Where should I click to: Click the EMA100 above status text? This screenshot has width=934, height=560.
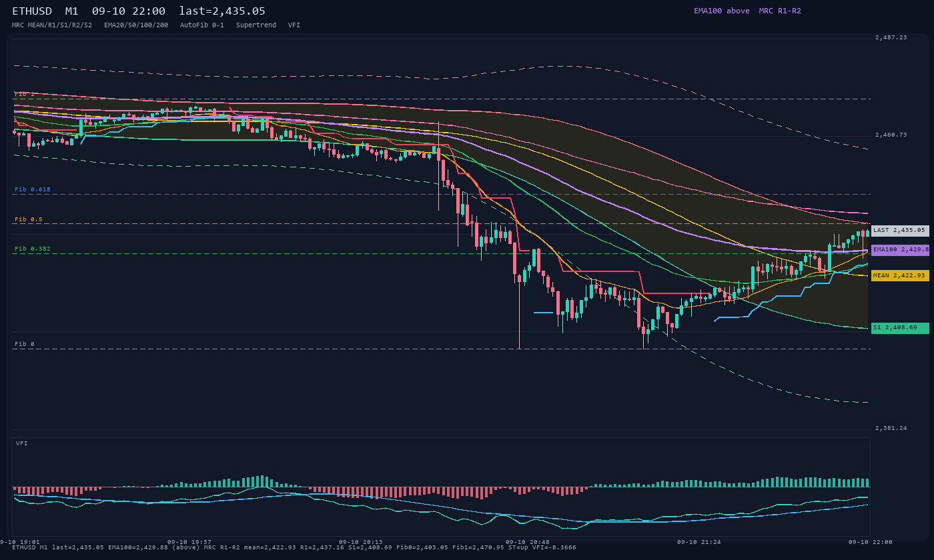(721, 11)
